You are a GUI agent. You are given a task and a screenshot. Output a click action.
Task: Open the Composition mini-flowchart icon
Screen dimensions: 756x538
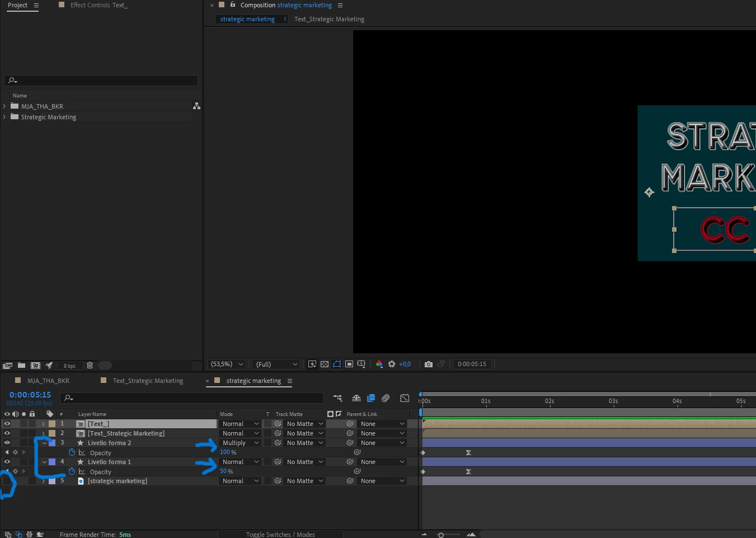337,398
